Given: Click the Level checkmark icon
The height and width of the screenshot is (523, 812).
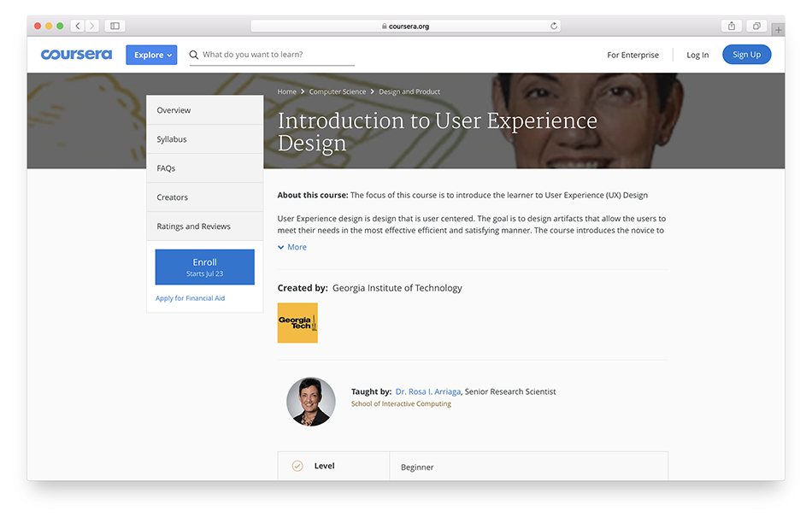Looking at the screenshot, I should pos(297,466).
